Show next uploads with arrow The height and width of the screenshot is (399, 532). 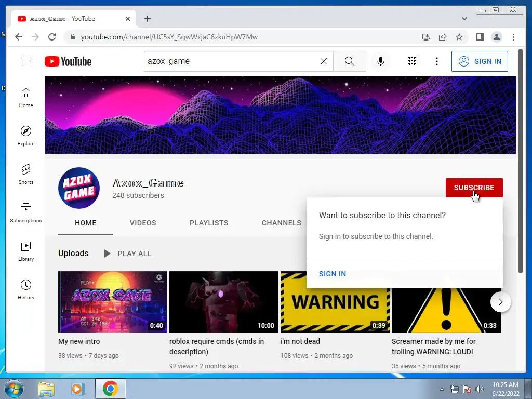click(500, 302)
